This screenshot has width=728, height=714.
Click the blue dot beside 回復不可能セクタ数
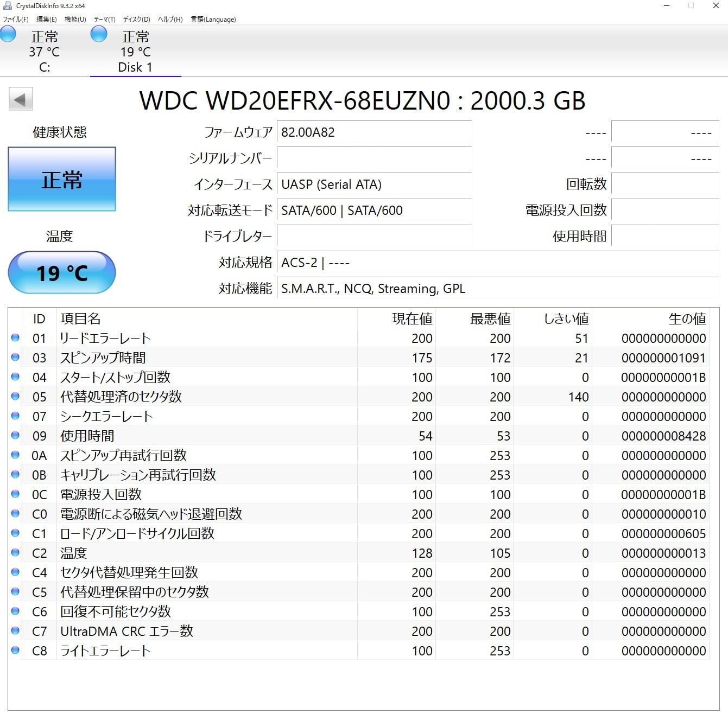point(15,611)
